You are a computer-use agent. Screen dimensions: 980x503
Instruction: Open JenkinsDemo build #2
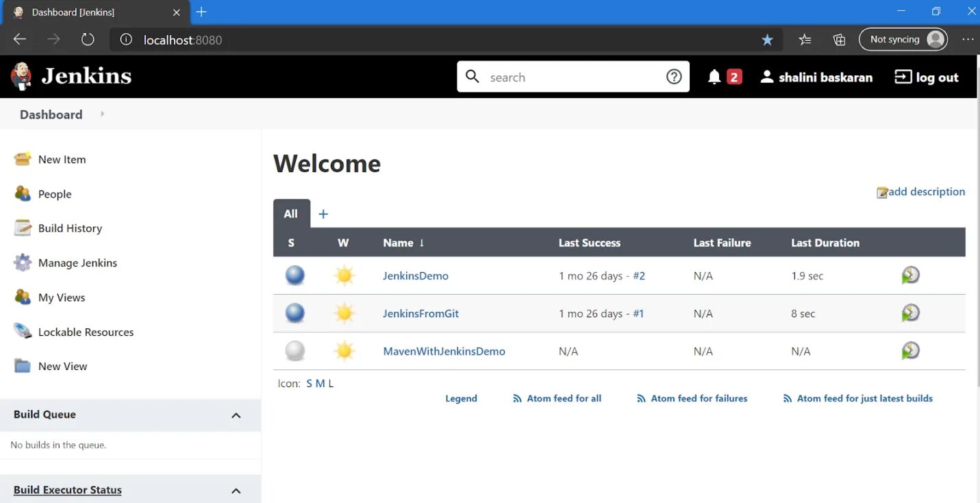point(639,275)
